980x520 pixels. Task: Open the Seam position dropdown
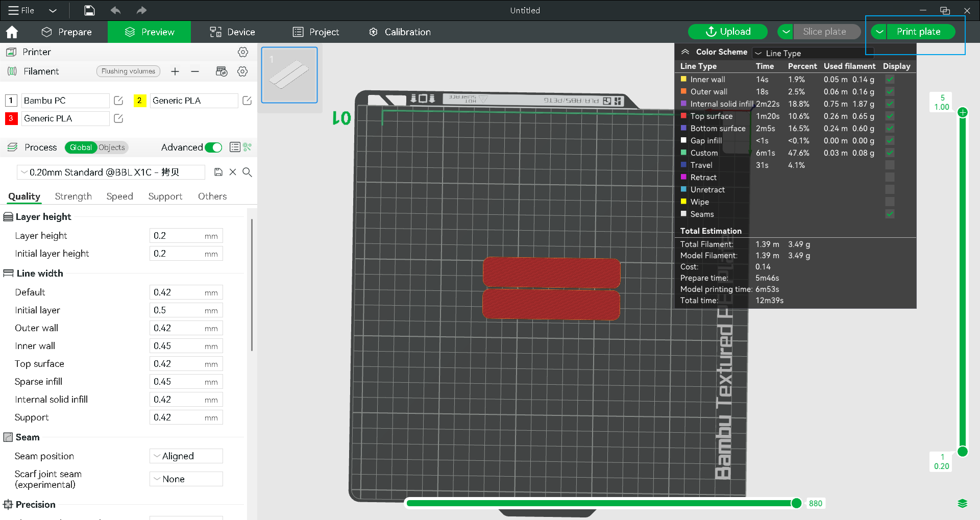click(186, 456)
